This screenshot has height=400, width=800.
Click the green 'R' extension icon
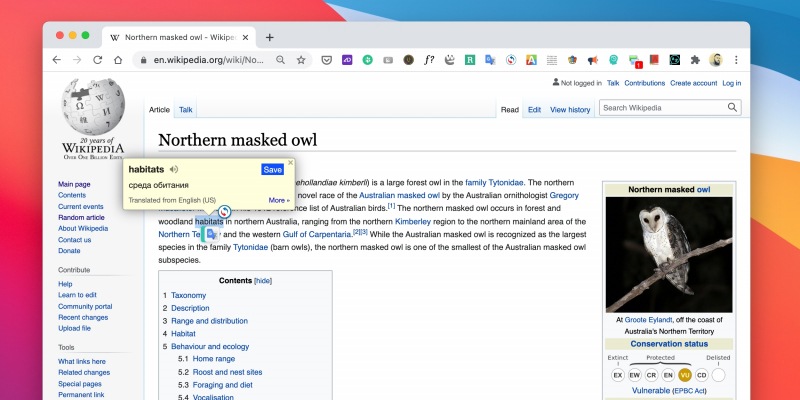point(470,60)
